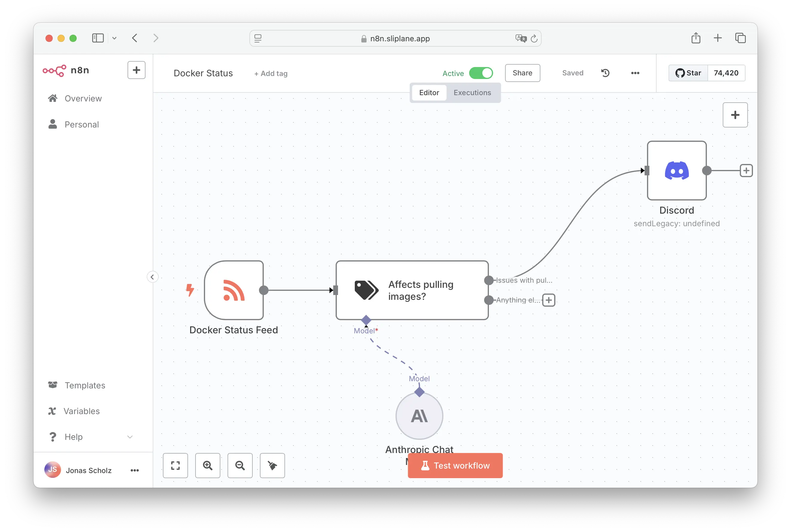
Task: Click the Discord node icon
Action: 676,170
